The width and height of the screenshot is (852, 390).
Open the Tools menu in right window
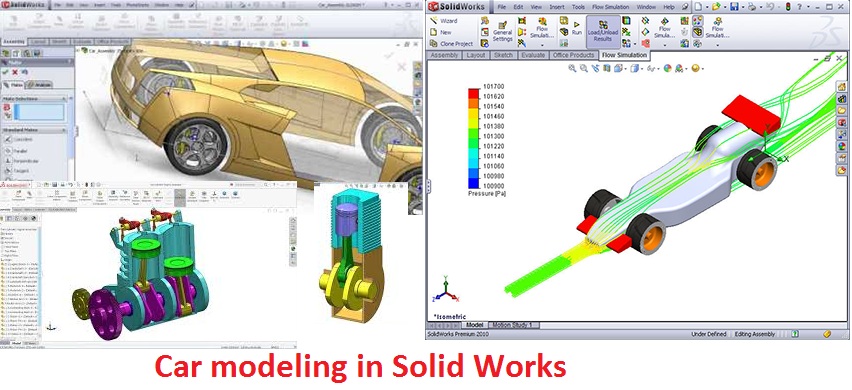coord(578,7)
